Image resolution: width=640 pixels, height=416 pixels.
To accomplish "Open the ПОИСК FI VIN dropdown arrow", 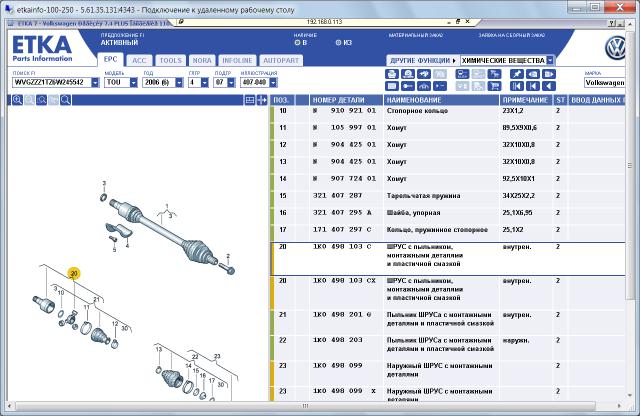I will click(x=95, y=82).
